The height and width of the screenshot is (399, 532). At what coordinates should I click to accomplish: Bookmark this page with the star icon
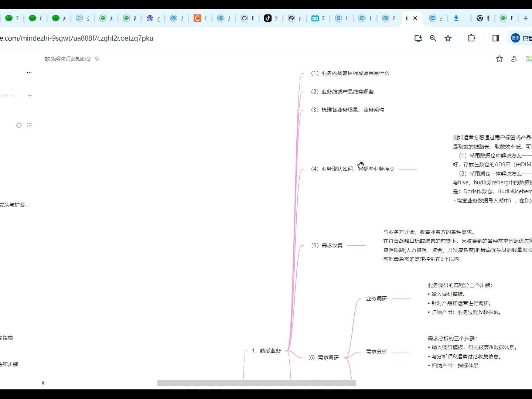click(448, 38)
